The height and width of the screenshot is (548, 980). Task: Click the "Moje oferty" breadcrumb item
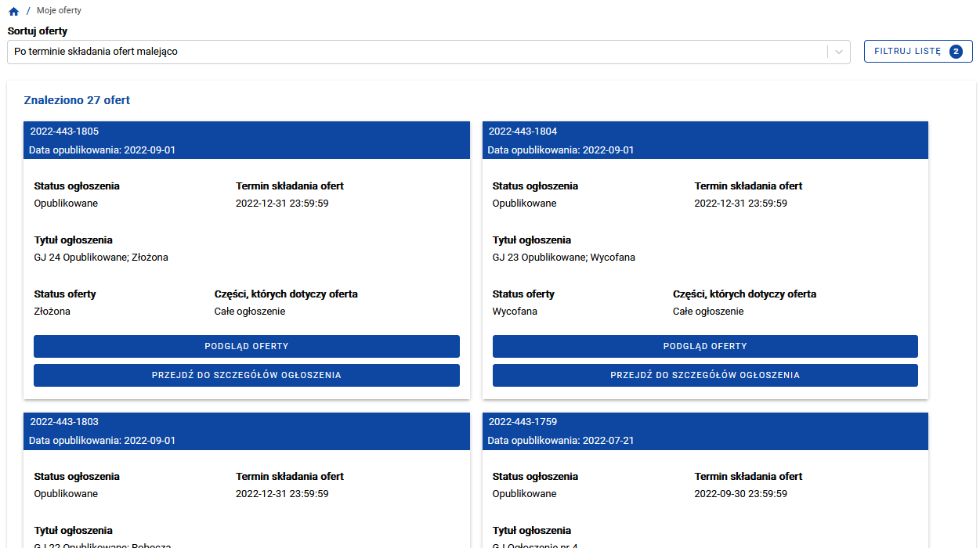tap(59, 11)
